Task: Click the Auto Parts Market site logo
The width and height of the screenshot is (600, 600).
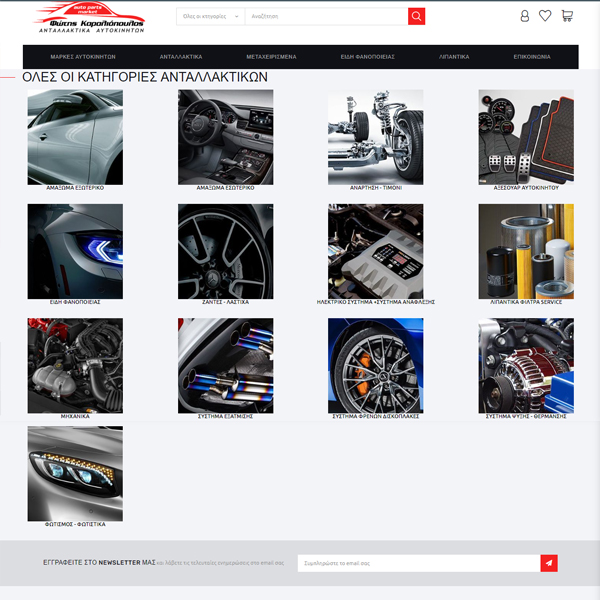Action: (90, 20)
